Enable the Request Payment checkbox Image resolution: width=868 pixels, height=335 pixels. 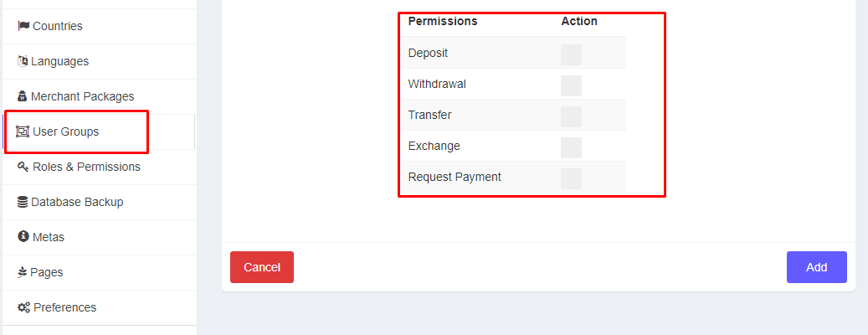tap(571, 178)
